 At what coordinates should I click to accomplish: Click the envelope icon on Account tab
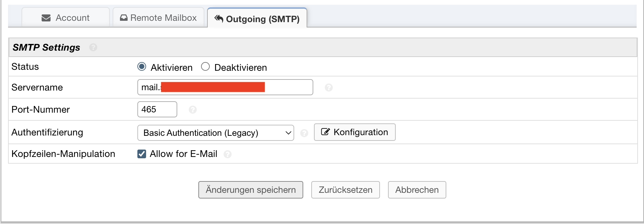coord(46,18)
